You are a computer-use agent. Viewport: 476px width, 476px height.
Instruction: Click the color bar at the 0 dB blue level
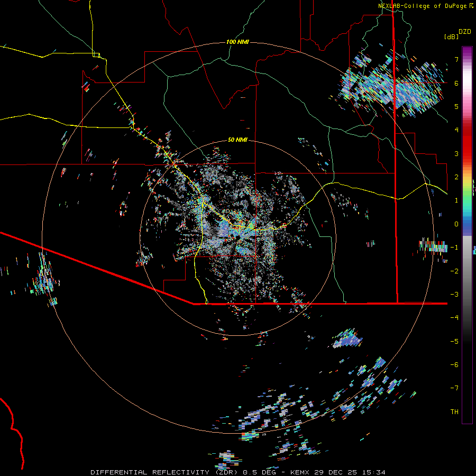467,224
